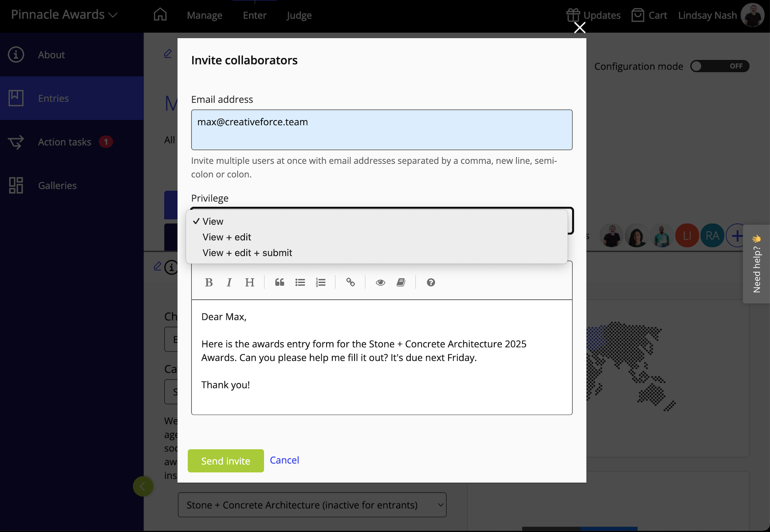
Task: Select the View + edit privilege option
Action: click(227, 237)
